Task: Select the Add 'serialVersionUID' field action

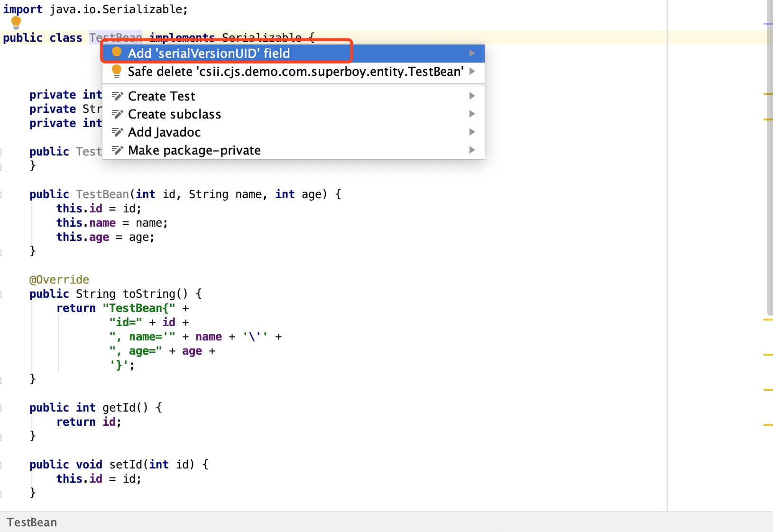Action: [209, 53]
